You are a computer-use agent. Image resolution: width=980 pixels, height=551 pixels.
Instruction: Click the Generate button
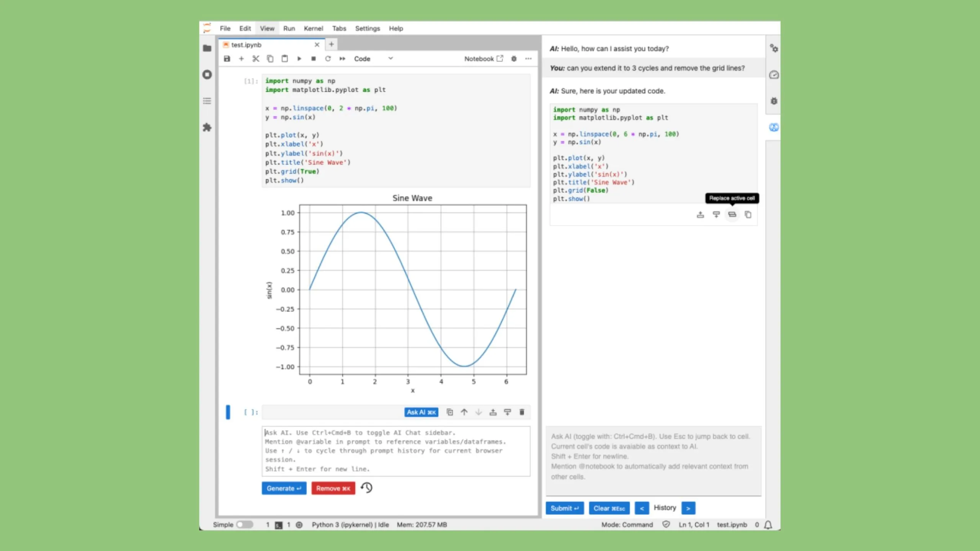tap(284, 488)
